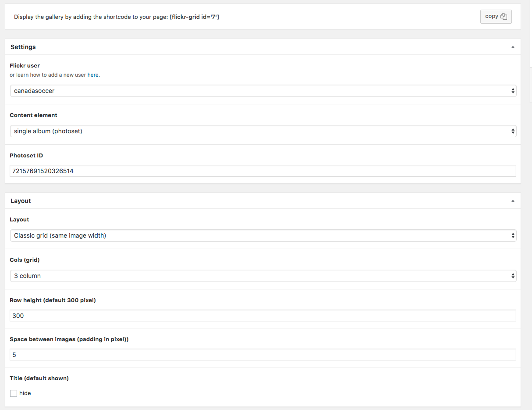Image resolution: width=532 pixels, height=410 pixels.
Task: Click the Content element field label
Action: pos(33,115)
